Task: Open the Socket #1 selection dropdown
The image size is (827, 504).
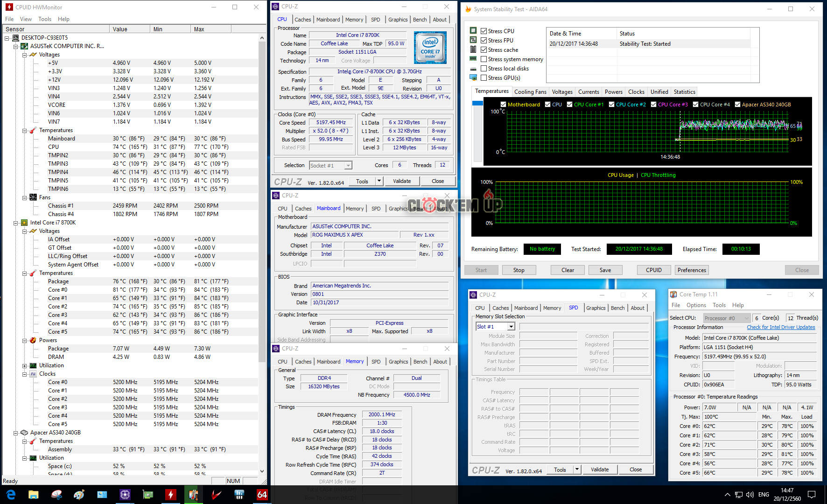Action: pyautogui.click(x=348, y=166)
